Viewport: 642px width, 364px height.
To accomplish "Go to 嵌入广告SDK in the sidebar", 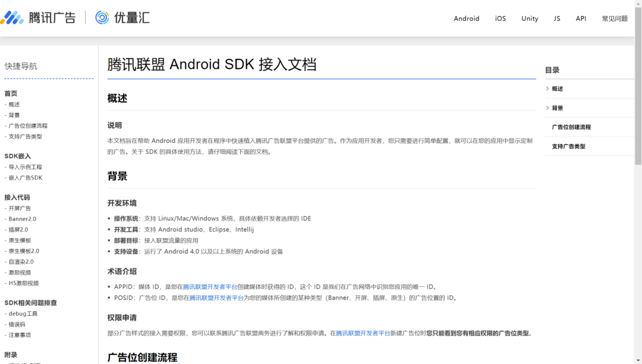I will click(x=26, y=178).
